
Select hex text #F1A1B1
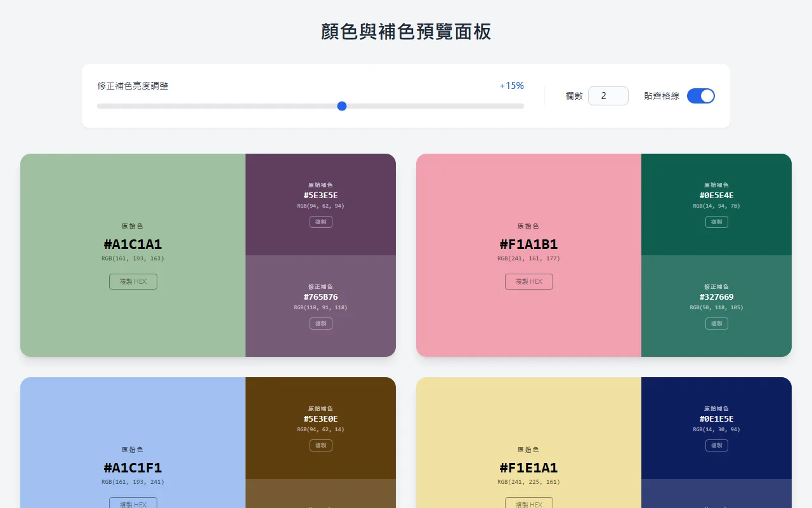[529, 244]
